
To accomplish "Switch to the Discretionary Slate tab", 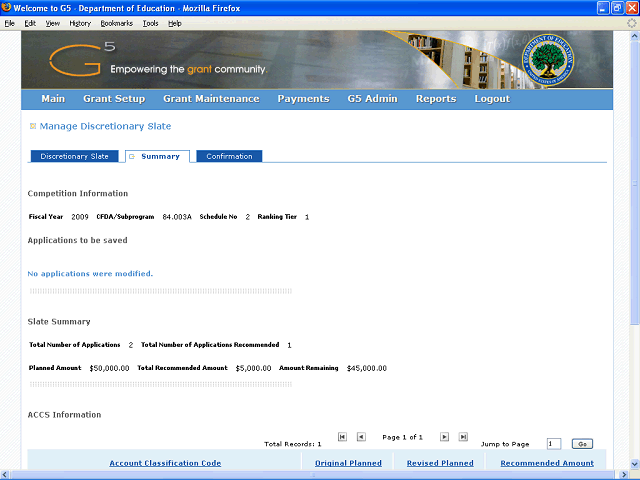I will [74, 156].
